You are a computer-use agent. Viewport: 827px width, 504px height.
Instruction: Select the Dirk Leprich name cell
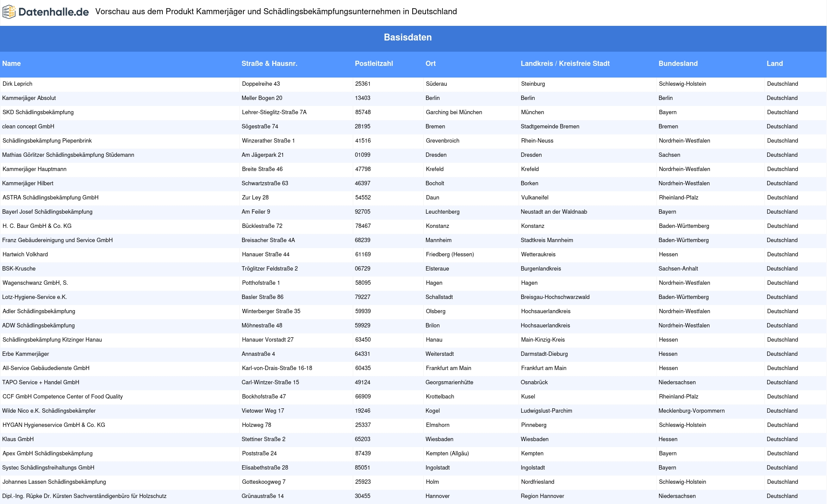pyautogui.click(x=17, y=84)
